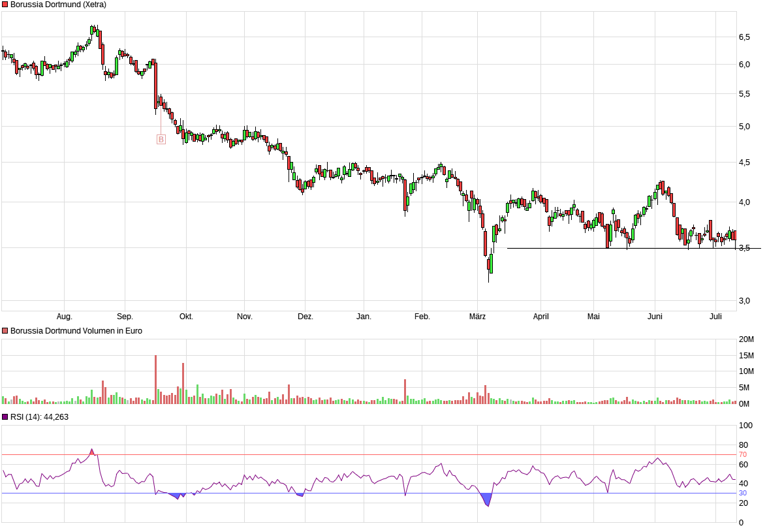Select the 'März' month label on time axis
The height and width of the screenshot is (532, 767).
(477, 317)
